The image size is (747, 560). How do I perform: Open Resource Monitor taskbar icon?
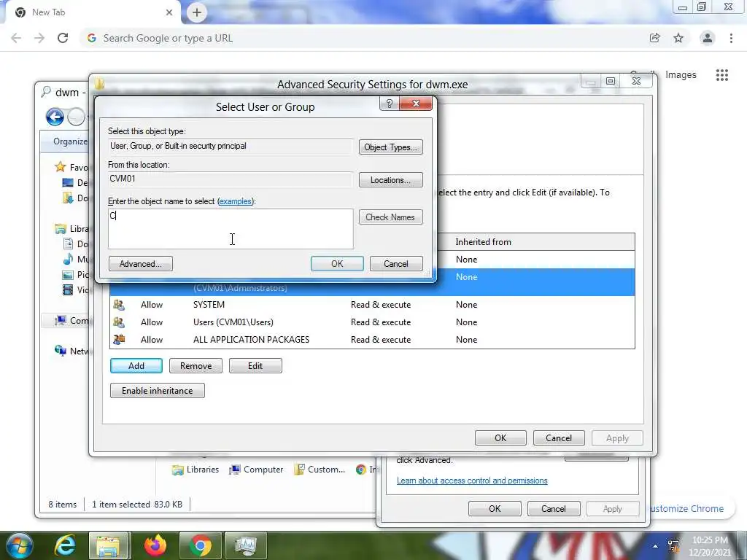pyautogui.click(x=245, y=545)
